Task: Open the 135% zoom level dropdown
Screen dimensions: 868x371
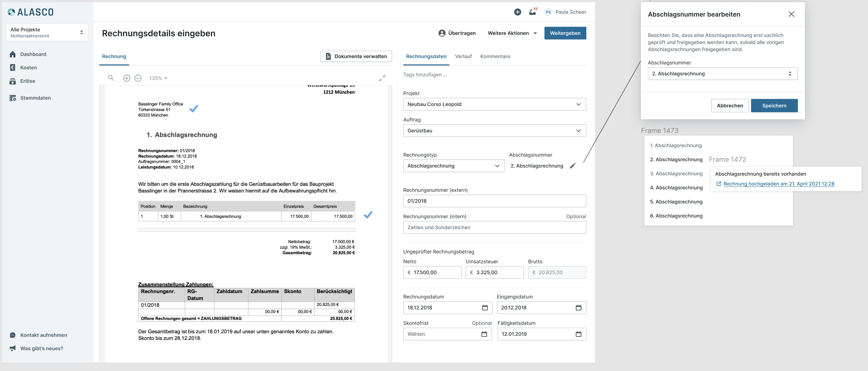Action: (158, 78)
